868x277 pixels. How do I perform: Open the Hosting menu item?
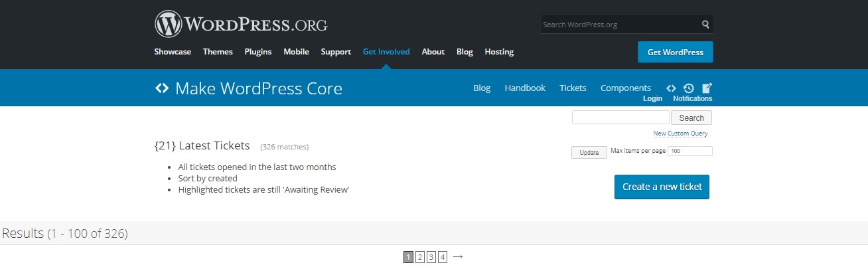click(499, 52)
